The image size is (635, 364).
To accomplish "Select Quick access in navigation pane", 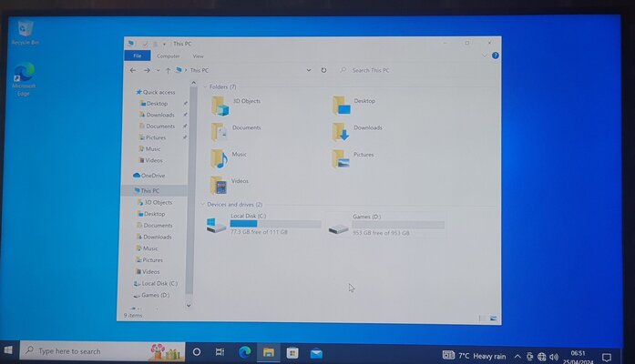I will click(156, 92).
